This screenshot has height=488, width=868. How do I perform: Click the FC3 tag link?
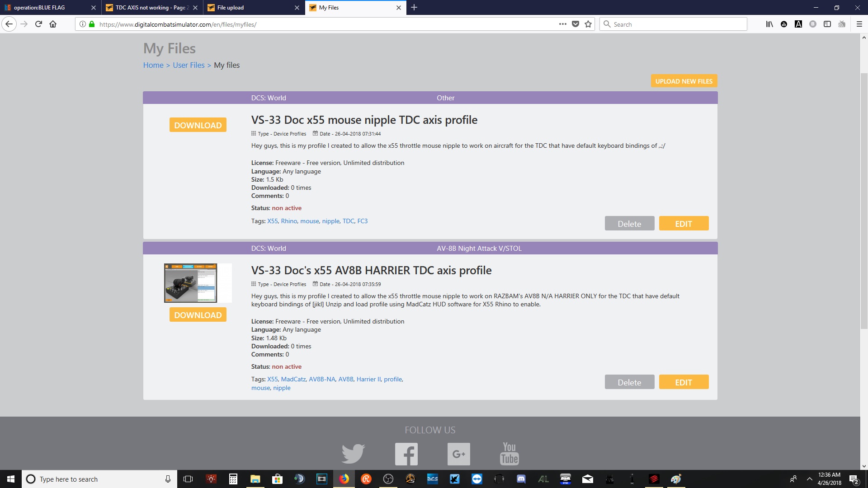tap(362, 221)
